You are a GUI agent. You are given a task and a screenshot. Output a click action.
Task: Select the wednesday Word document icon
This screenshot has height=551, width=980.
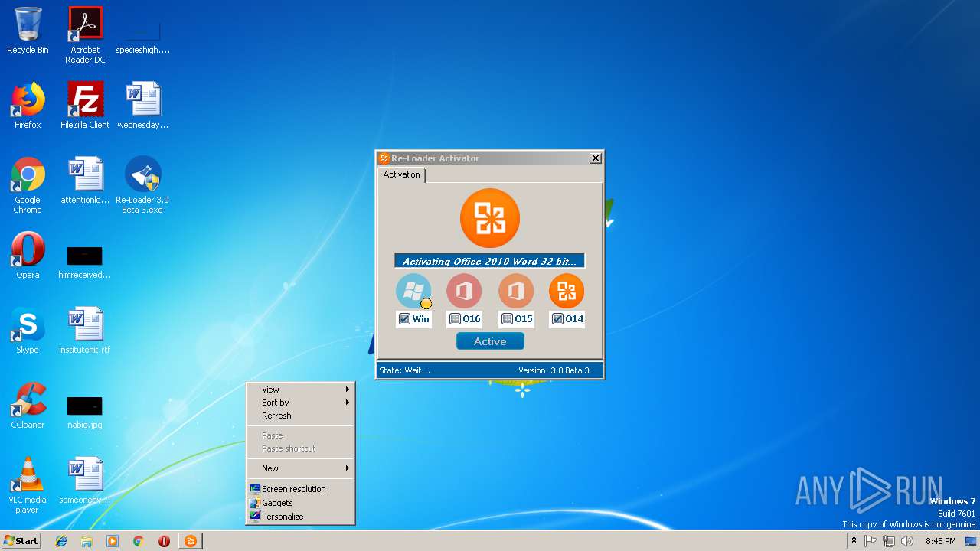pos(142,106)
